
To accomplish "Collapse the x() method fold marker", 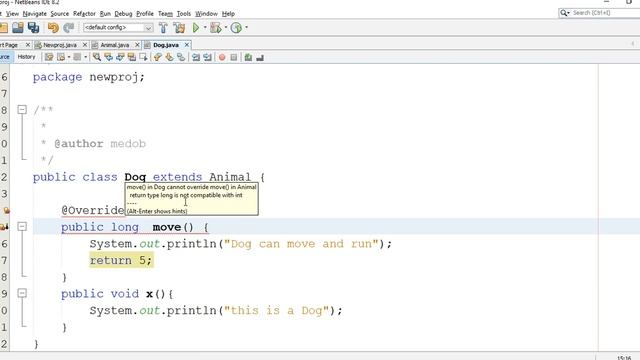I will tap(22, 293).
